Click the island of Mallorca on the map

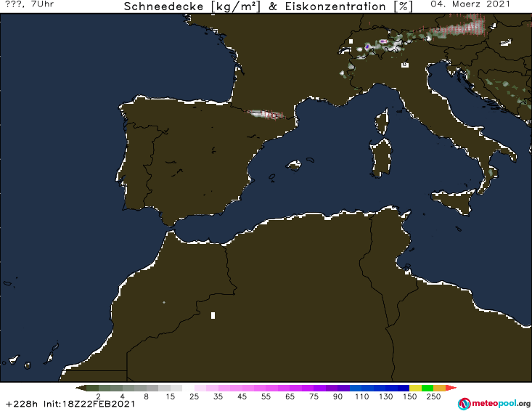pyautogui.click(x=294, y=166)
